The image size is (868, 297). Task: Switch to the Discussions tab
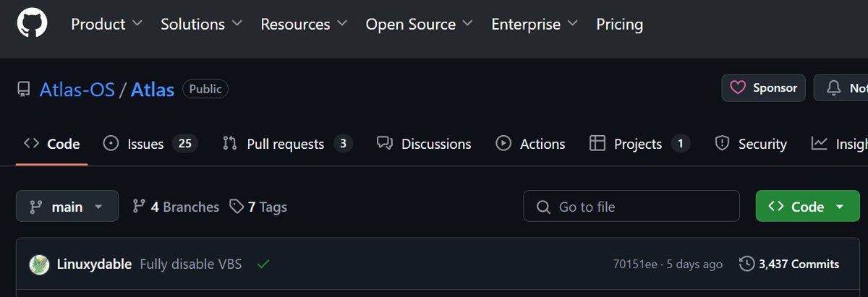click(424, 144)
